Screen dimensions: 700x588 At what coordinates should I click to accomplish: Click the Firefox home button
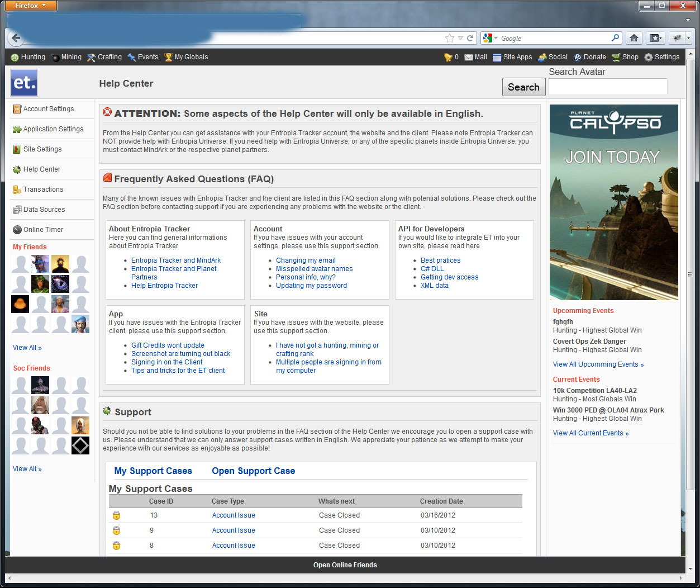pos(634,38)
